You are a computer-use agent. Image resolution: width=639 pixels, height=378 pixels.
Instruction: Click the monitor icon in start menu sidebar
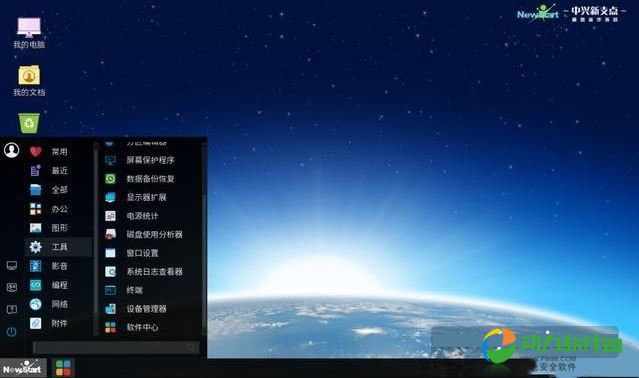pos(11,266)
